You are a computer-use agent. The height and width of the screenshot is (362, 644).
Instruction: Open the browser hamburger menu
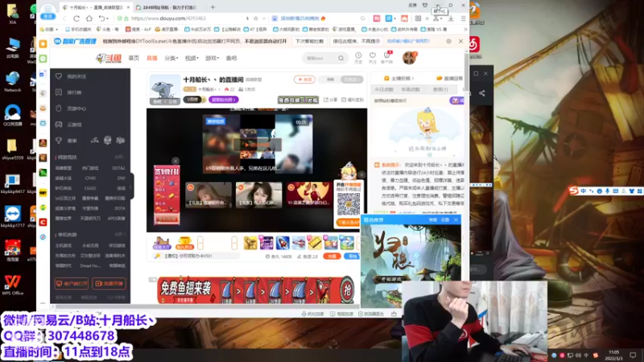(x=464, y=19)
